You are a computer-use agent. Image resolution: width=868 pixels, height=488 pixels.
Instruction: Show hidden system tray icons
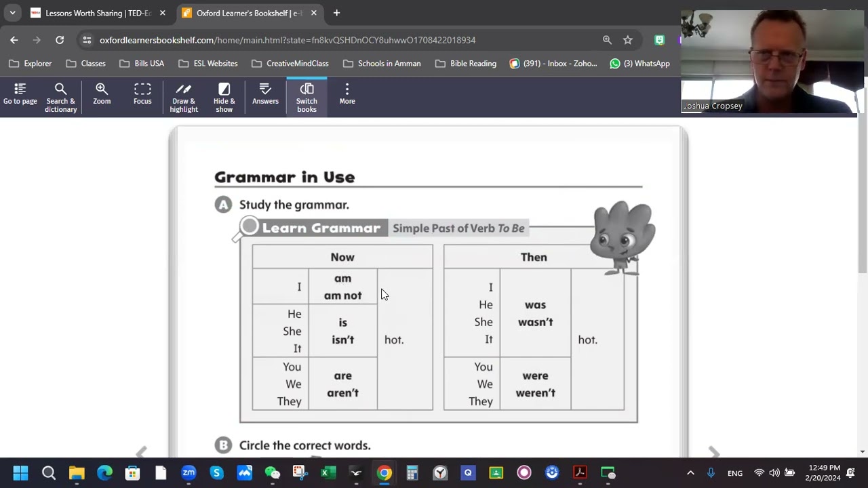pyautogui.click(x=690, y=473)
